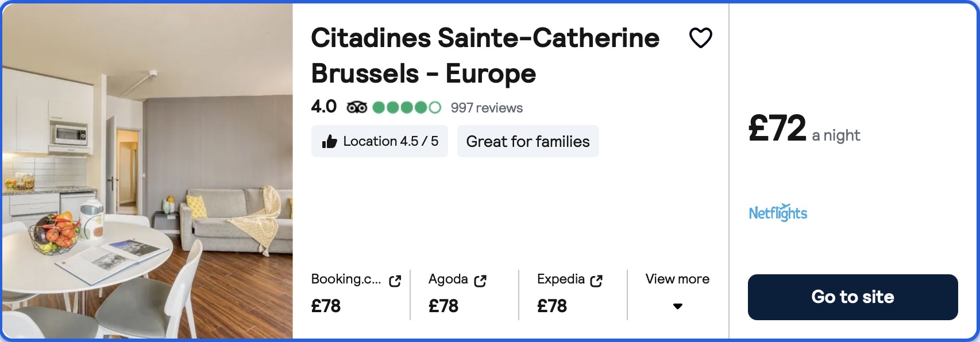The image size is (980, 342).
Task: Select Booking.com £78 price option
Action: pos(356,294)
